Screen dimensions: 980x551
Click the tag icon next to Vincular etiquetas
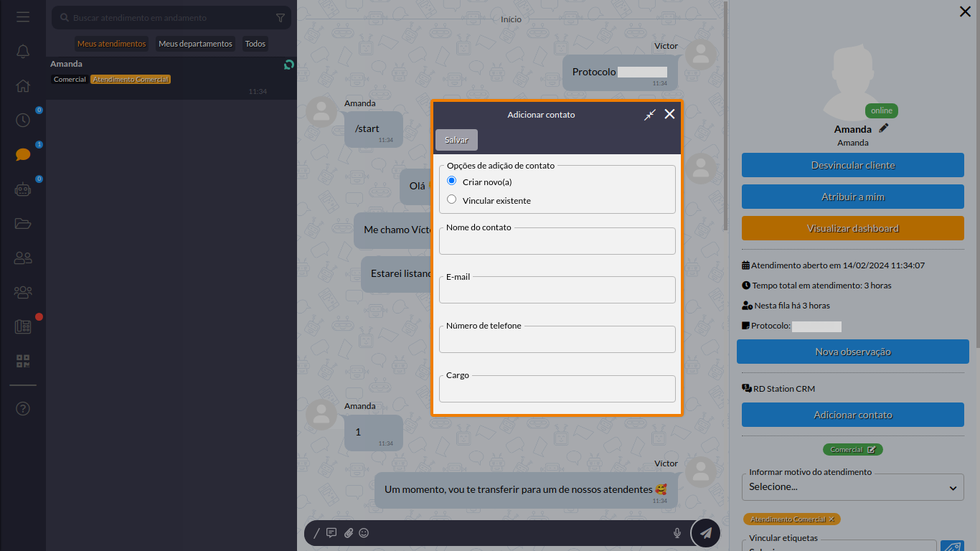[951, 549]
